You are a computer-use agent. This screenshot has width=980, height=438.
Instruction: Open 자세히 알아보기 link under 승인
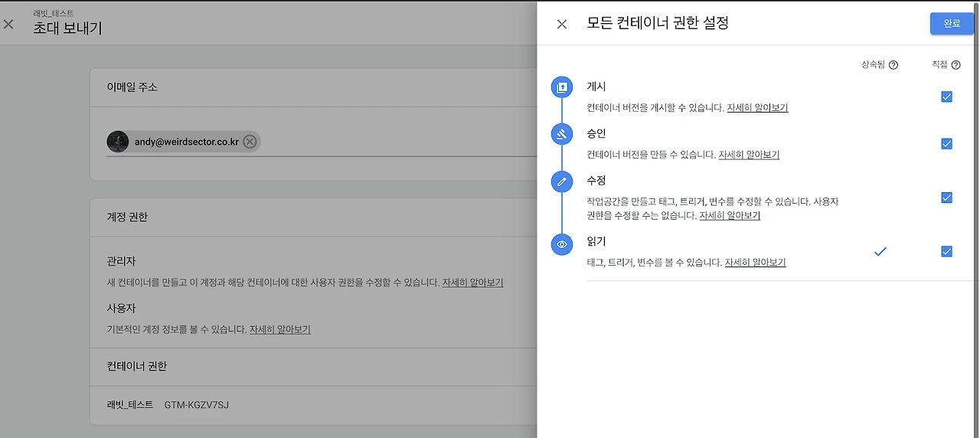point(749,155)
